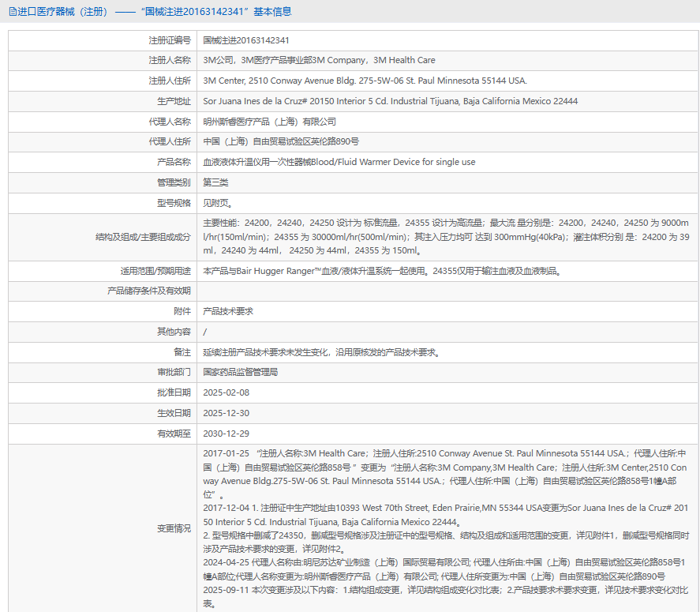Click the header title 进口医疗器械（注册）基本信息
The image size is (700, 612).
click(155, 12)
